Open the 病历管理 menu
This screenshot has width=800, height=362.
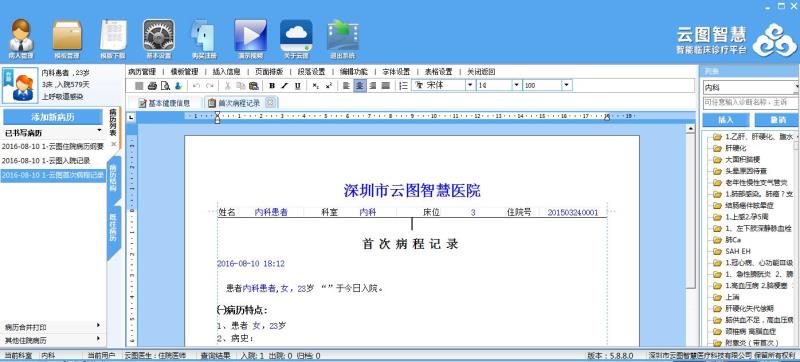(x=142, y=71)
